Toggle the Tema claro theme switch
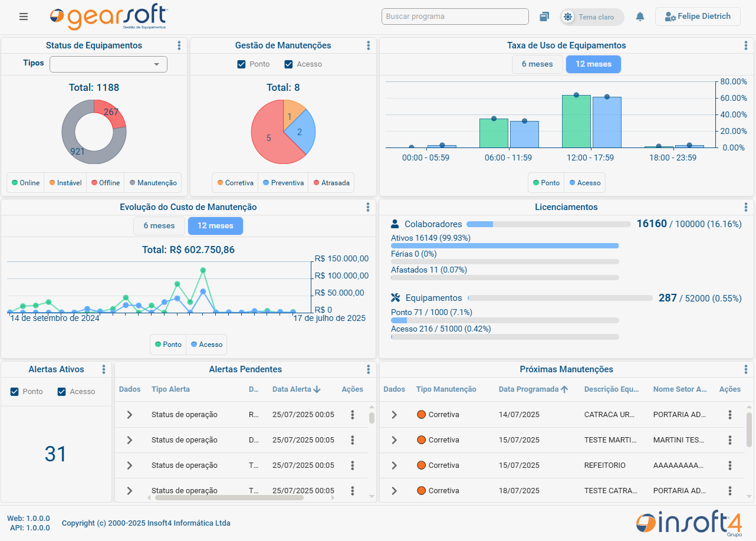The image size is (756, 541). 591,17
